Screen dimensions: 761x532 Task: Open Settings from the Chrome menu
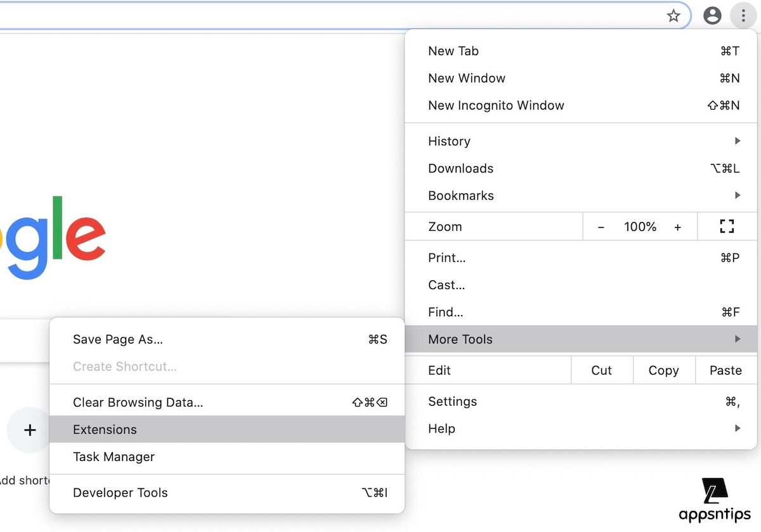(x=453, y=401)
